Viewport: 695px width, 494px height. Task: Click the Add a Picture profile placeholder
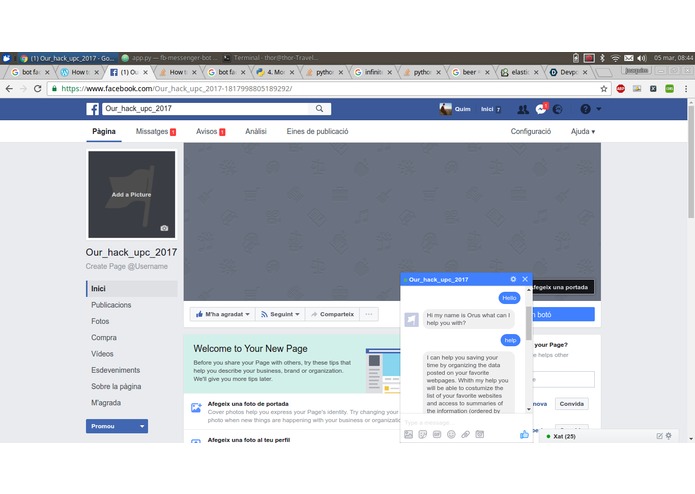click(132, 194)
